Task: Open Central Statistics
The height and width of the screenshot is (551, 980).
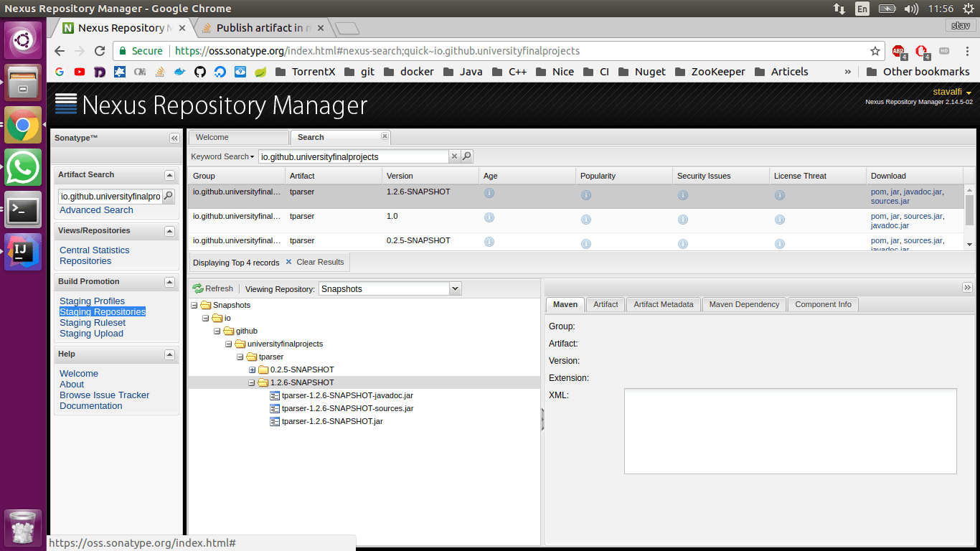Action: 95,250
